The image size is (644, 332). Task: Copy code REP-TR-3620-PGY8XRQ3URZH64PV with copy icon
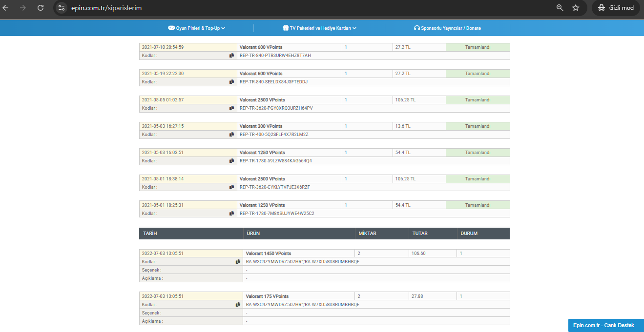pos(232,108)
